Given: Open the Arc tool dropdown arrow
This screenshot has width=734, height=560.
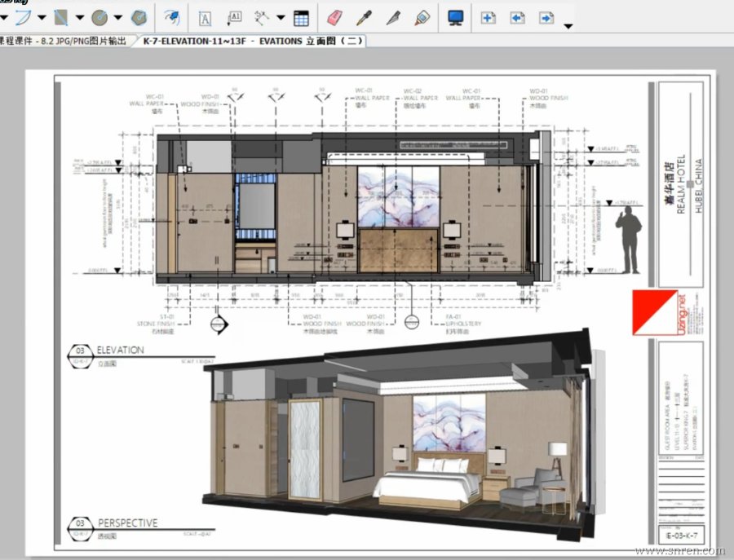Looking at the screenshot, I should [x=42, y=18].
